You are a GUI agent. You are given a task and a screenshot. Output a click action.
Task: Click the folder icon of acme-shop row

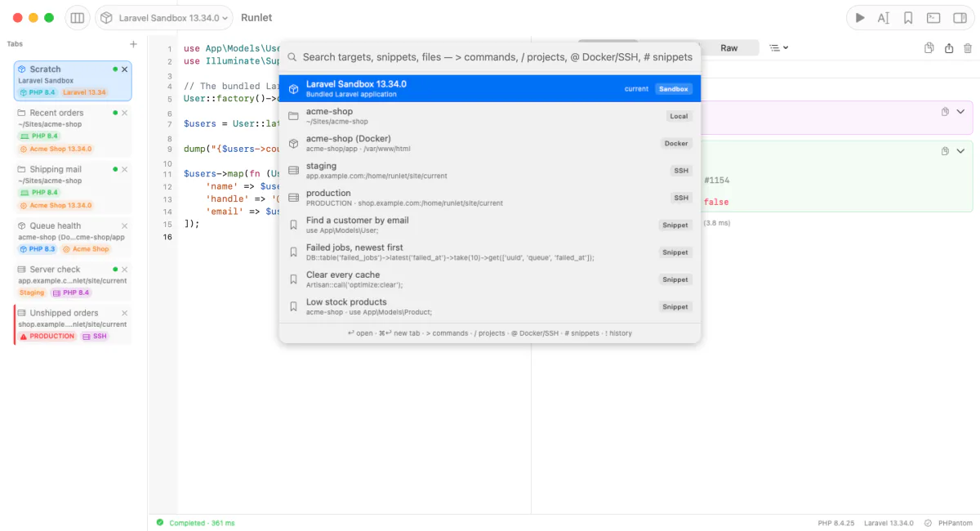click(x=293, y=116)
